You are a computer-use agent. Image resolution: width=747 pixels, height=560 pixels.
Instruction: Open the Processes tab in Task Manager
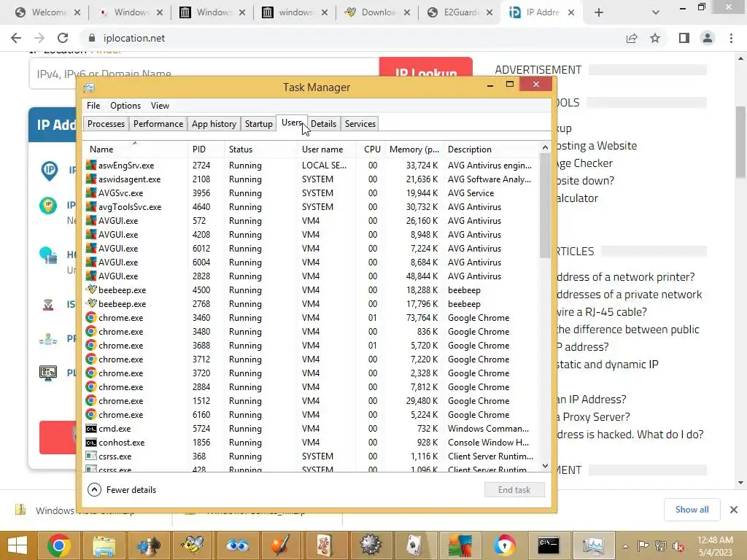pyautogui.click(x=106, y=124)
